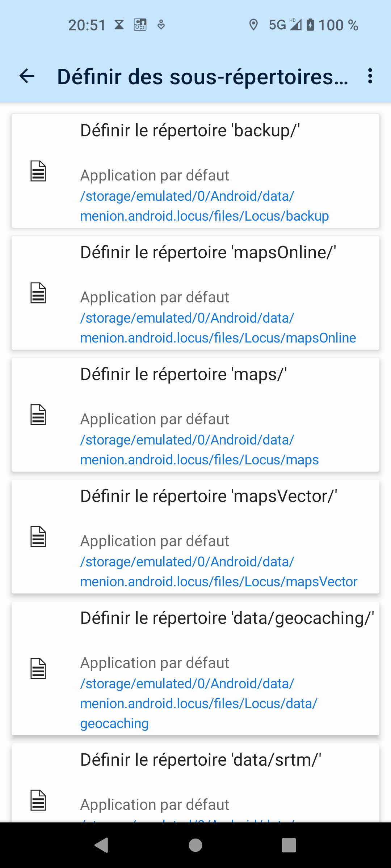The width and height of the screenshot is (391, 868).
Task: Choose 'Définir le répertoire data/srtm/' entry
Action: 201,760
